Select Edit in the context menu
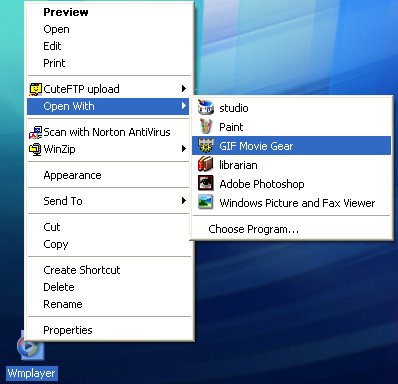The width and height of the screenshot is (398, 384). tap(109, 46)
